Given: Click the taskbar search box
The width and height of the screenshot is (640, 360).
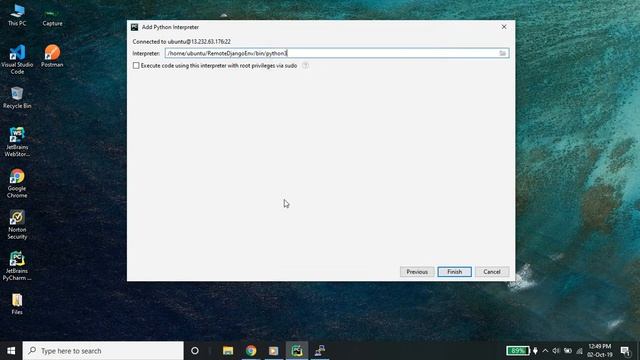Looking at the screenshot, I should (103, 351).
